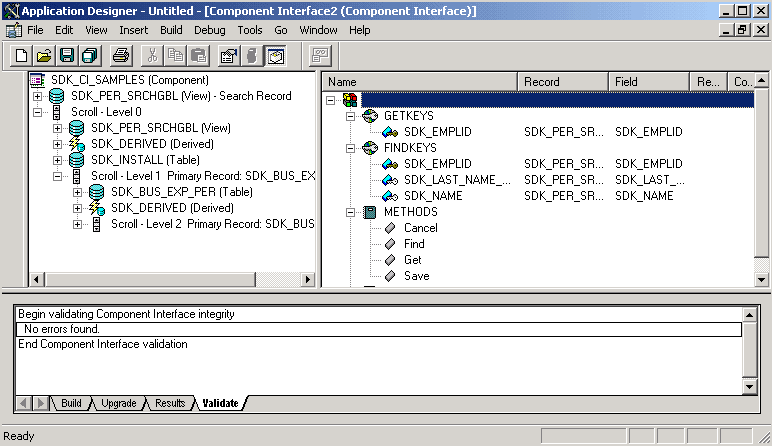Collapse the GETKEYS node
The width and height of the screenshot is (772, 446).
pos(350,116)
